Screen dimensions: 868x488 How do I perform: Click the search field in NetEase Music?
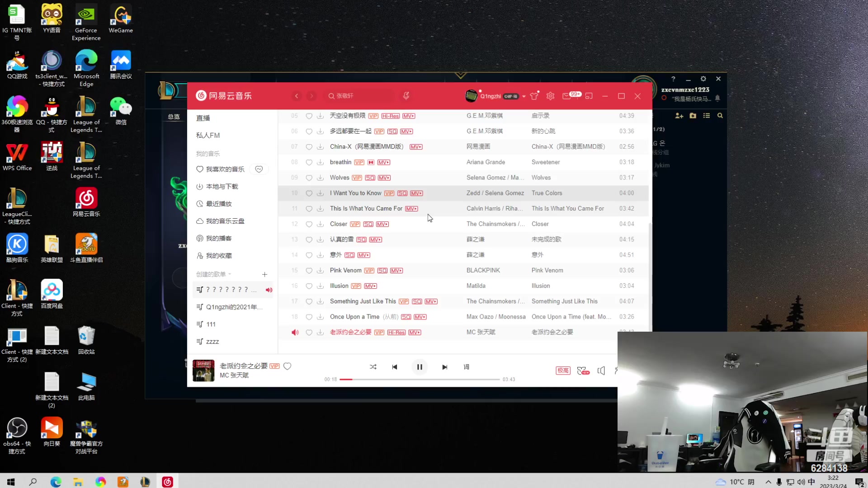click(360, 96)
